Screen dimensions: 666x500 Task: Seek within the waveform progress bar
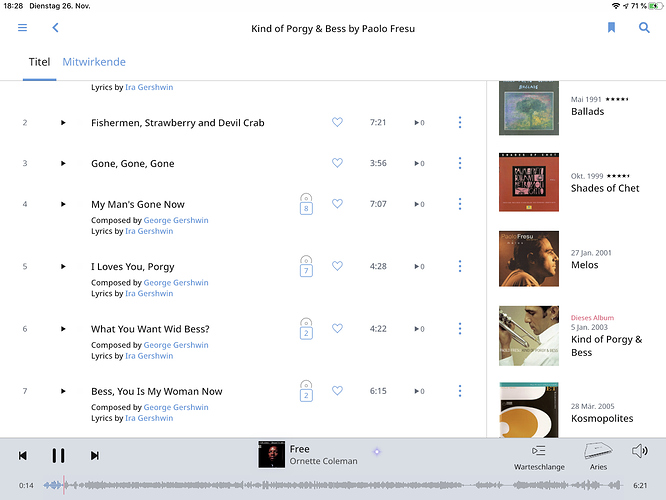333,485
